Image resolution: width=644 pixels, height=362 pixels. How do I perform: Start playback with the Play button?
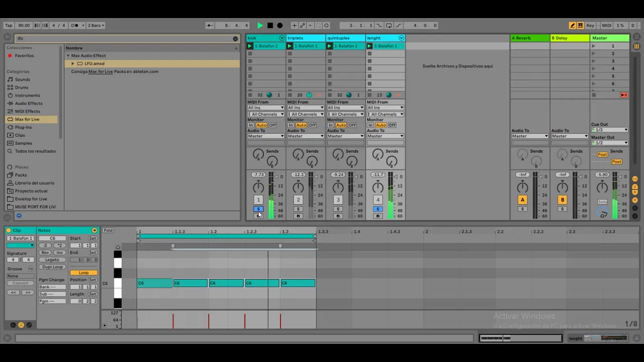pyautogui.click(x=260, y=26)
